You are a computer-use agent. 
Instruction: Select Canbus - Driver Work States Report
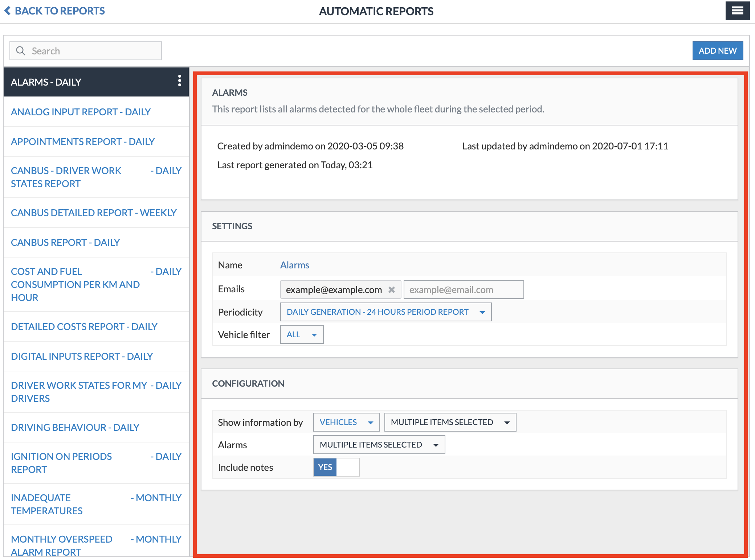[x=96, y=177]
